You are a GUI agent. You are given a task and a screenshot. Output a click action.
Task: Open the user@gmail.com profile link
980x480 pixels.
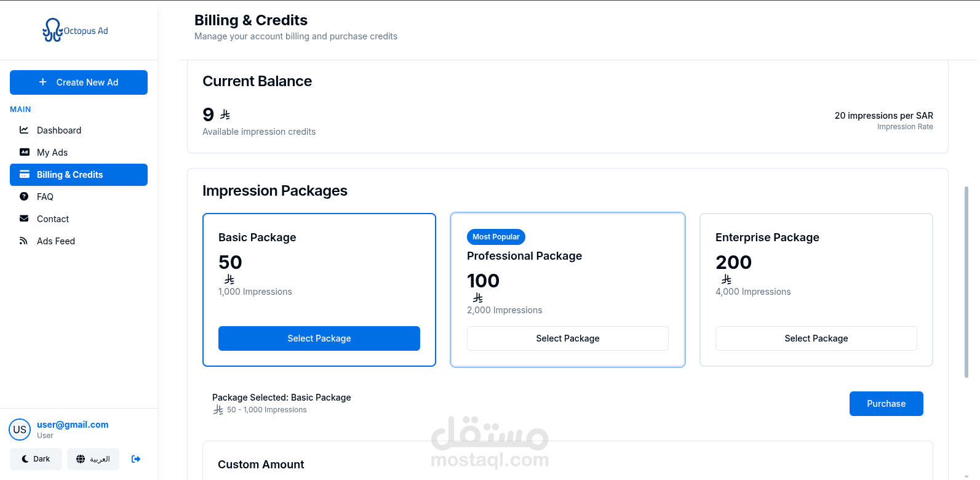(x=73, y=425)
